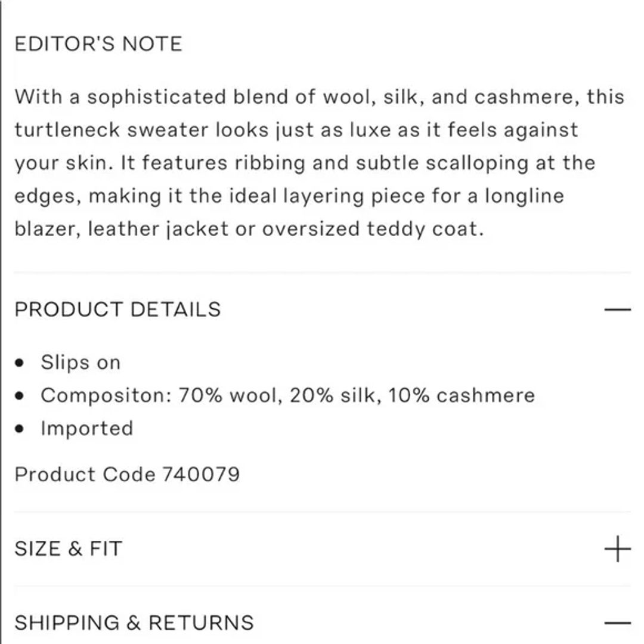Click the Product Details heading label

click(x=119, y=309)
